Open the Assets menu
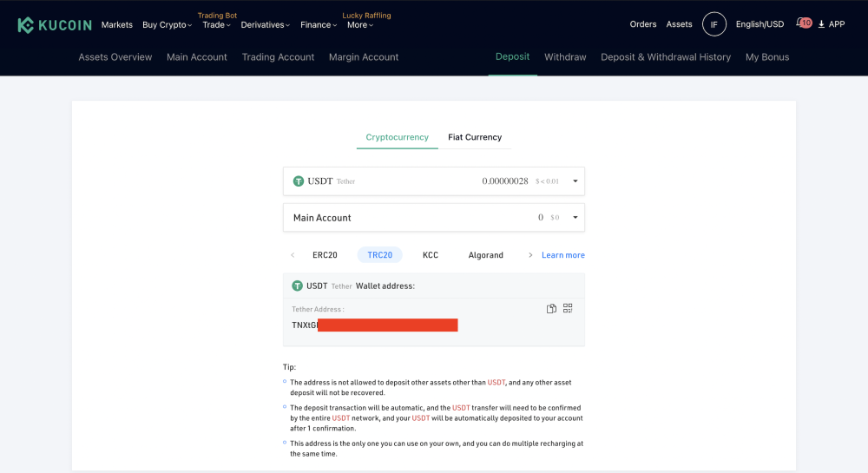 (x=680, y=24)
